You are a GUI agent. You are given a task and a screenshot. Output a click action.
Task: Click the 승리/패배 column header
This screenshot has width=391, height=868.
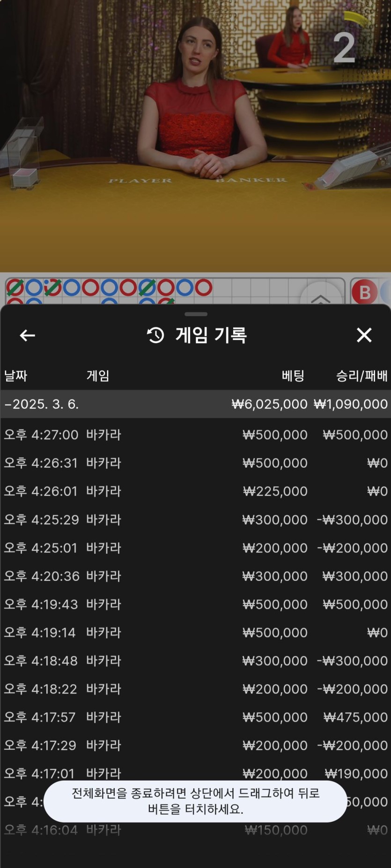(x=361, y=376)
